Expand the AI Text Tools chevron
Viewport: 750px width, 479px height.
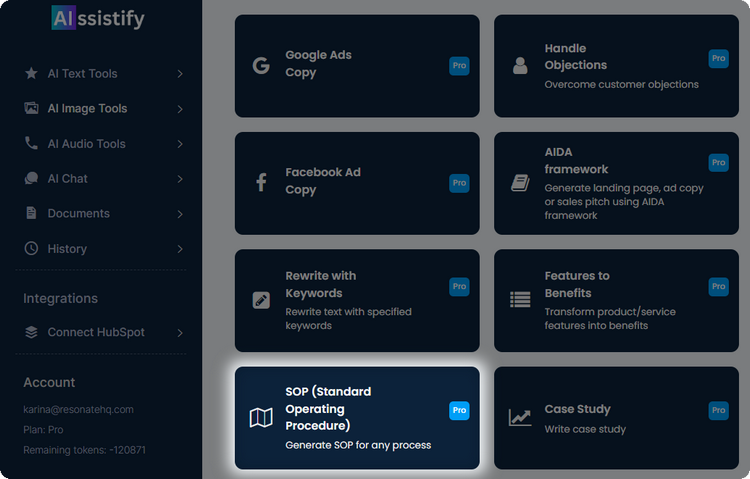(180, 74)
